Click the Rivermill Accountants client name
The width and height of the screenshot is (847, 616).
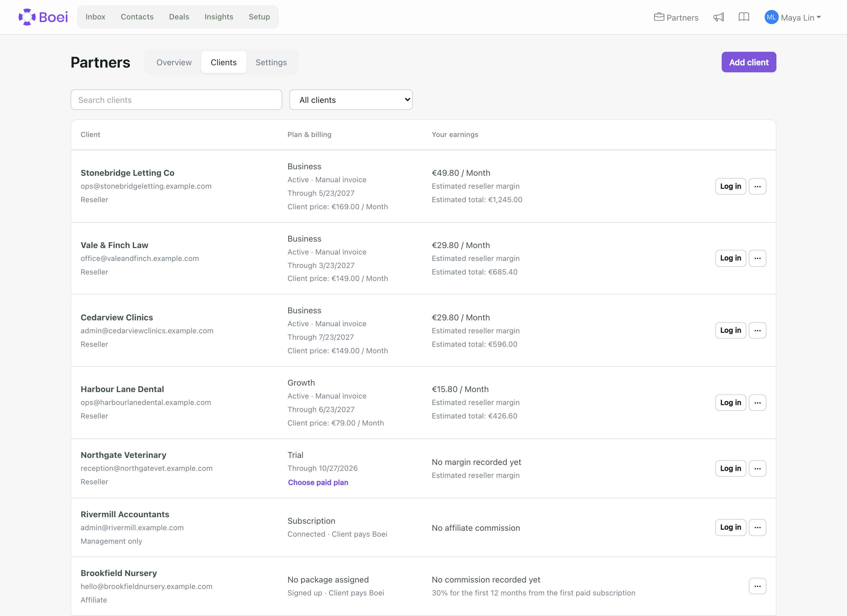click(125, 514)
